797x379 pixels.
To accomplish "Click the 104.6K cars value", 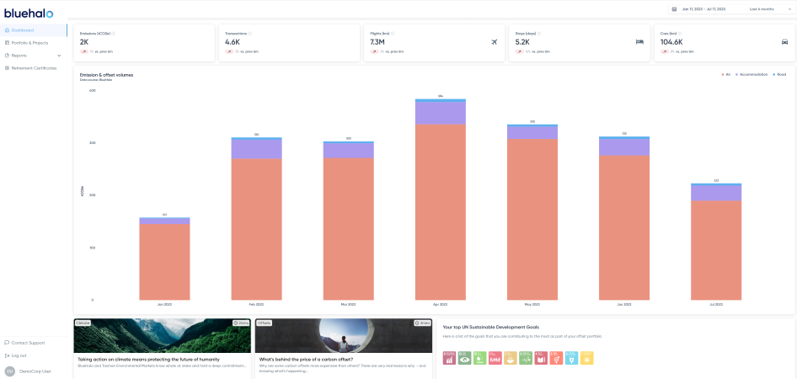I will [x=671, y=42].
